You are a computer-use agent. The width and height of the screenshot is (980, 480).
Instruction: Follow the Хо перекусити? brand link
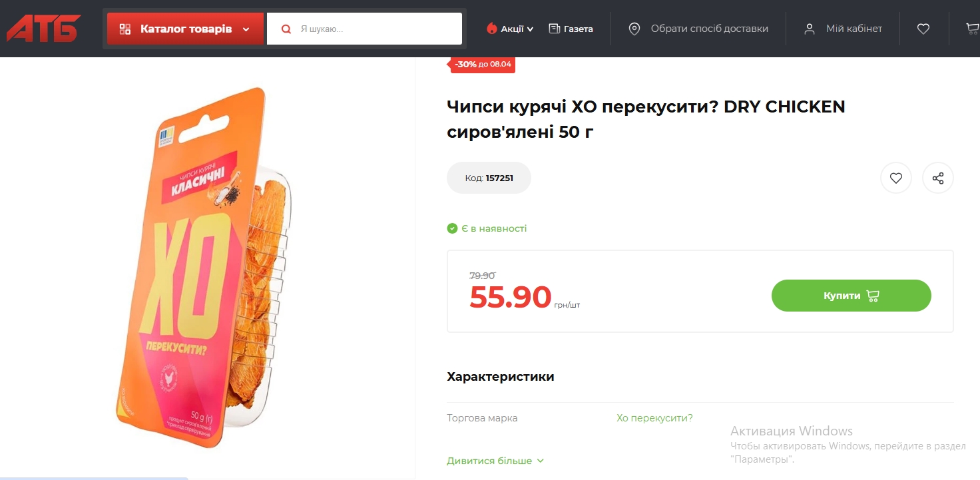point(654,418)
